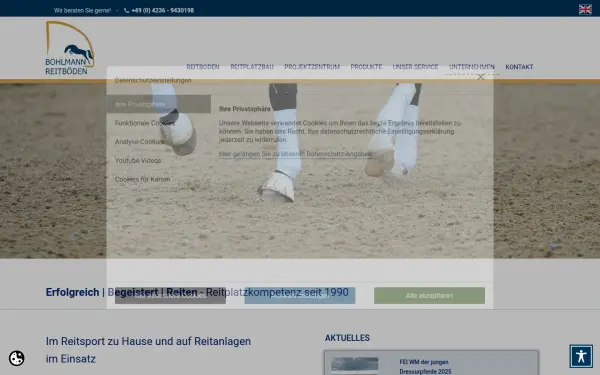Click the 'Datenschutzeinstellungen' dialog title
The height and width of the screenshot is (375, 600).
153,80
